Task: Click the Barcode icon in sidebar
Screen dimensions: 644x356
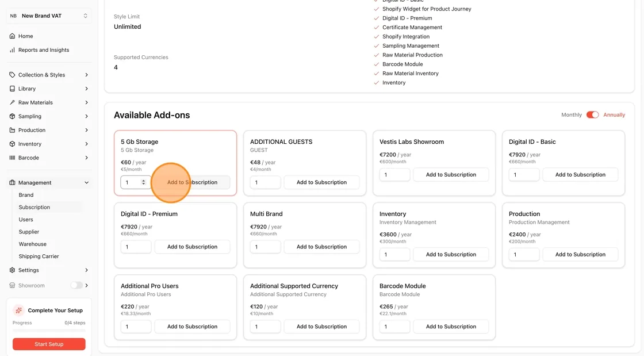Action: click(x=12, y=158)
